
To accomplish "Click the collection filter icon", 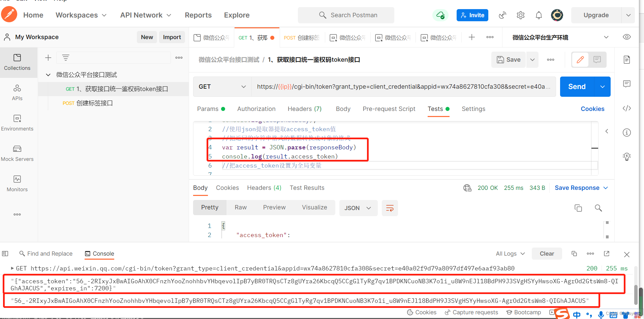I will point(66,58).
